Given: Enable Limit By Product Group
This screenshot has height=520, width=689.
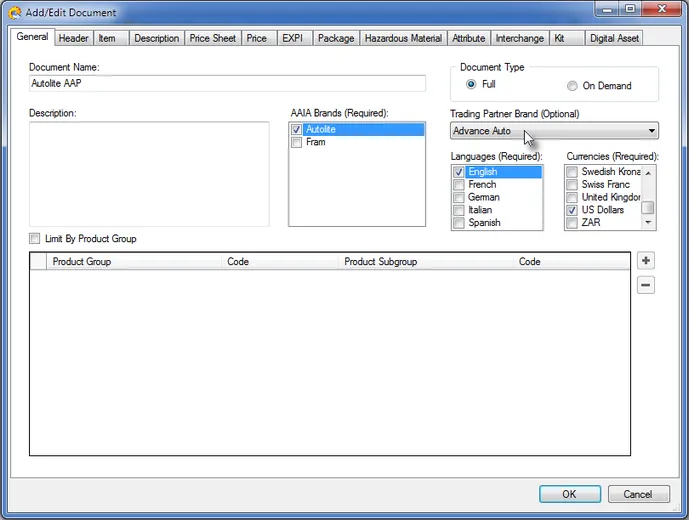Looking at the screenshot, I should pos(35,239).
